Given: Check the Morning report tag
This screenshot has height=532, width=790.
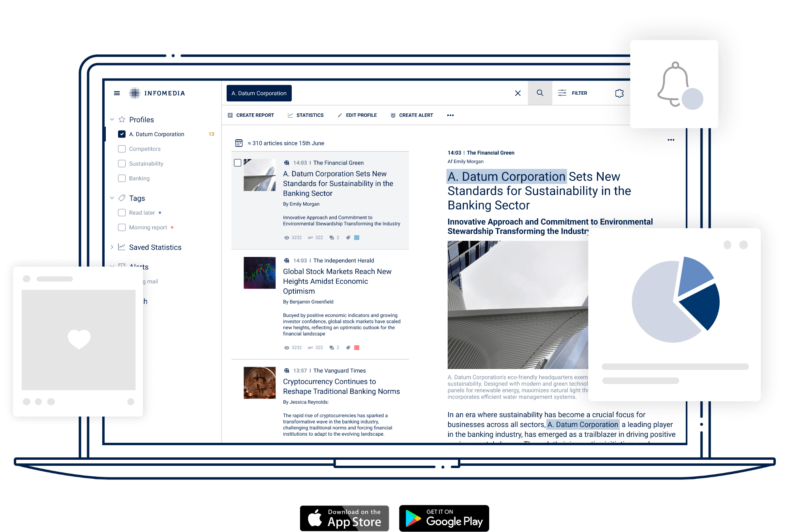Looking at the screenshot, I should click(122, 227).
